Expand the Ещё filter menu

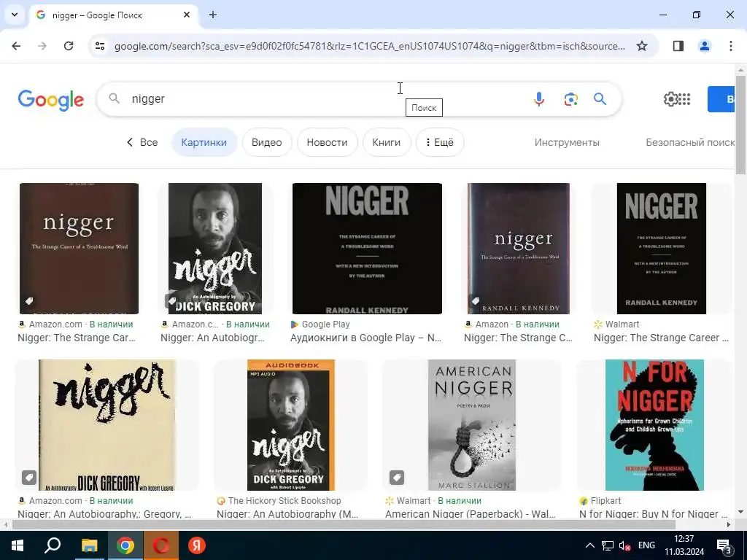click(440, 142)
